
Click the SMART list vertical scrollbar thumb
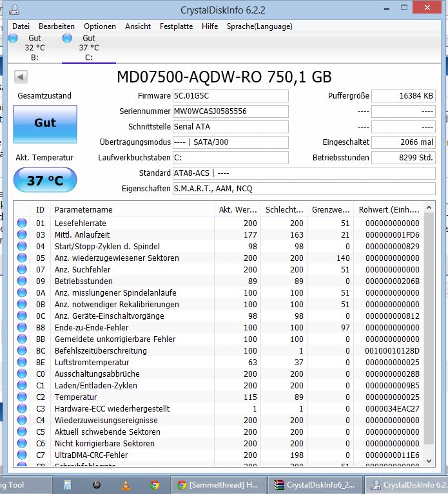[x=429, y=328]
